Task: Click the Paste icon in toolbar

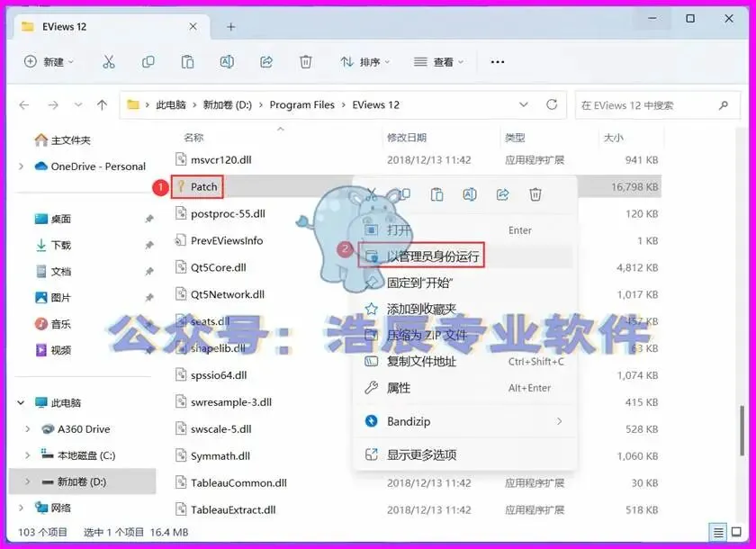Action: [187, 62]
